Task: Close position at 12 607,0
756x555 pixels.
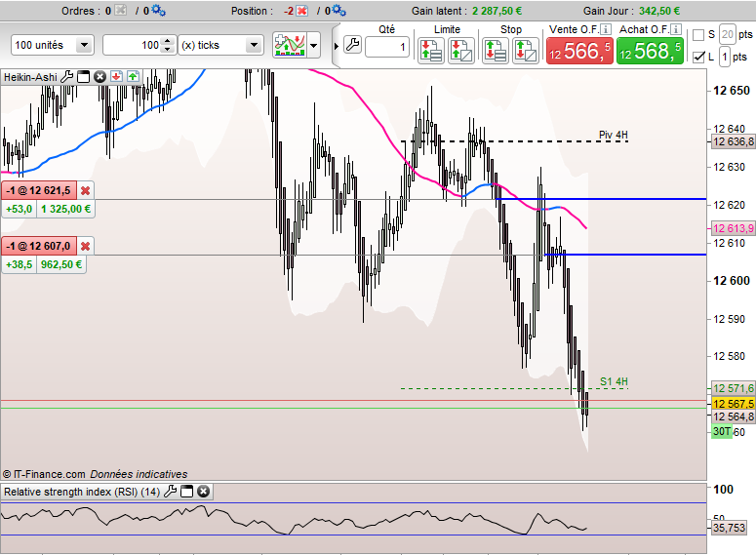Action: [85, 247]
